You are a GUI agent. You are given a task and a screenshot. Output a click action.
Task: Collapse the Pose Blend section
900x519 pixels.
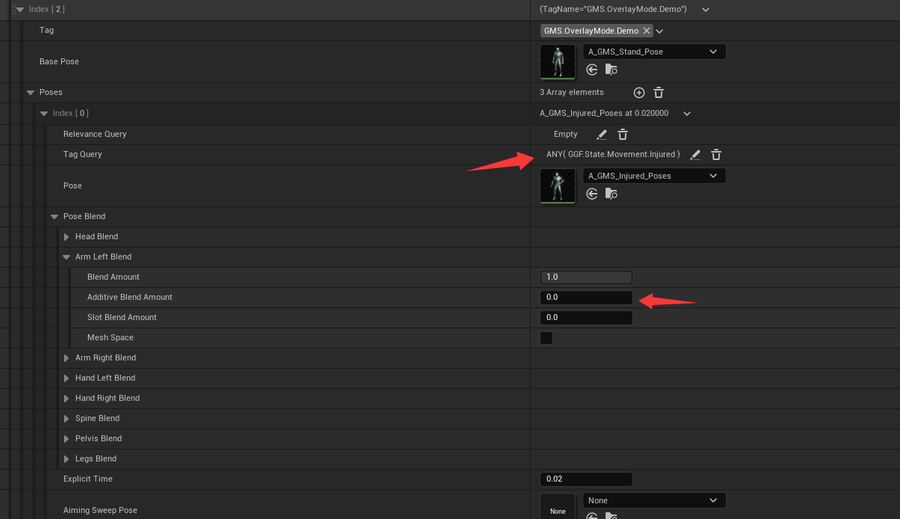pyautogui.click(x=55, y=216)
